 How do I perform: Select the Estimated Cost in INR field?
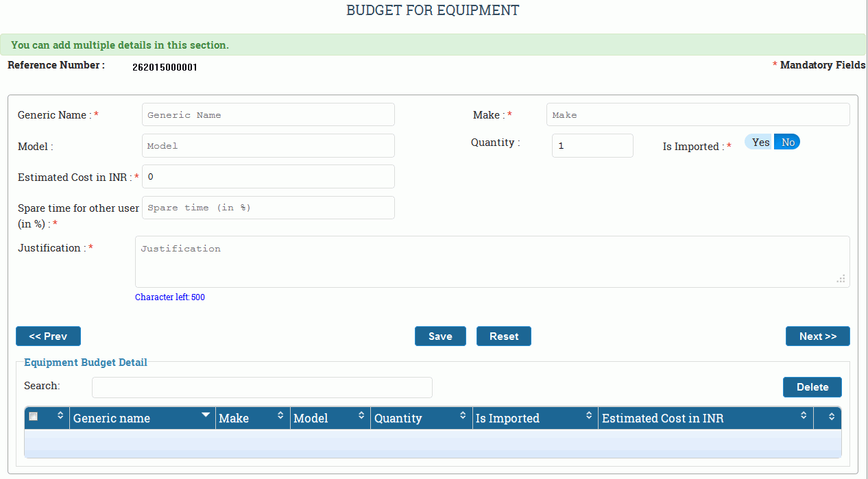(268, 177)
